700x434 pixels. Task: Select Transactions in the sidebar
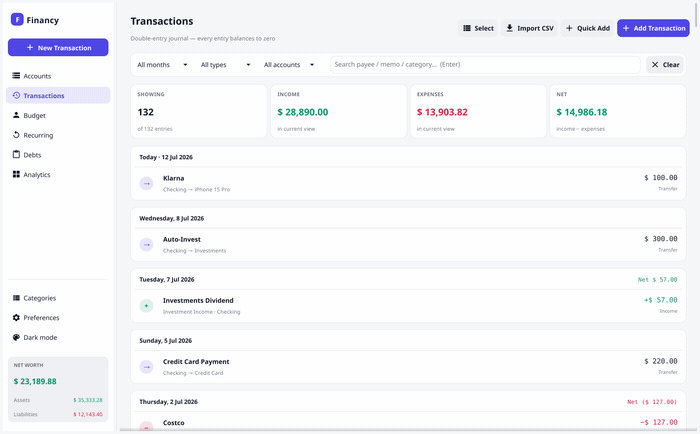[58, 96]
